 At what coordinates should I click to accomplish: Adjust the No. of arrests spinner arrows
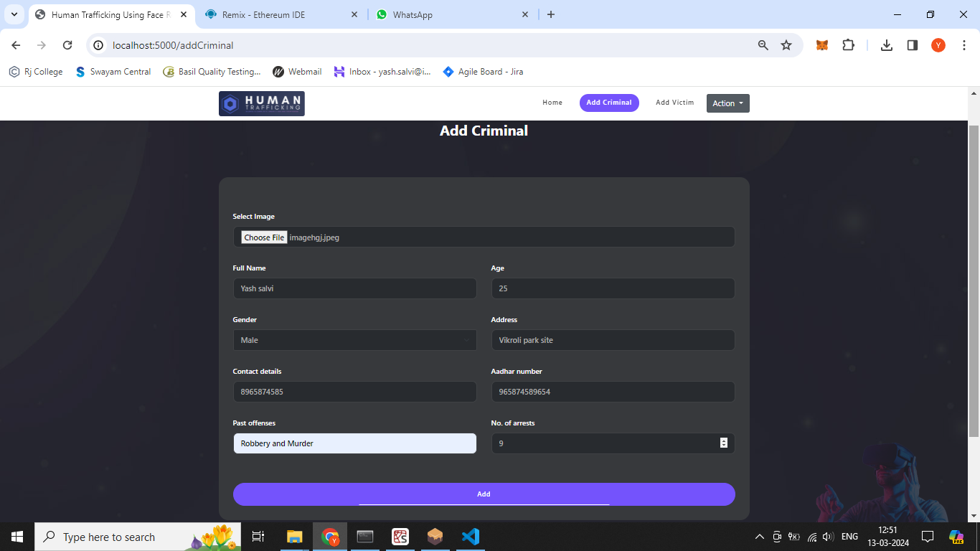point(723,443)
